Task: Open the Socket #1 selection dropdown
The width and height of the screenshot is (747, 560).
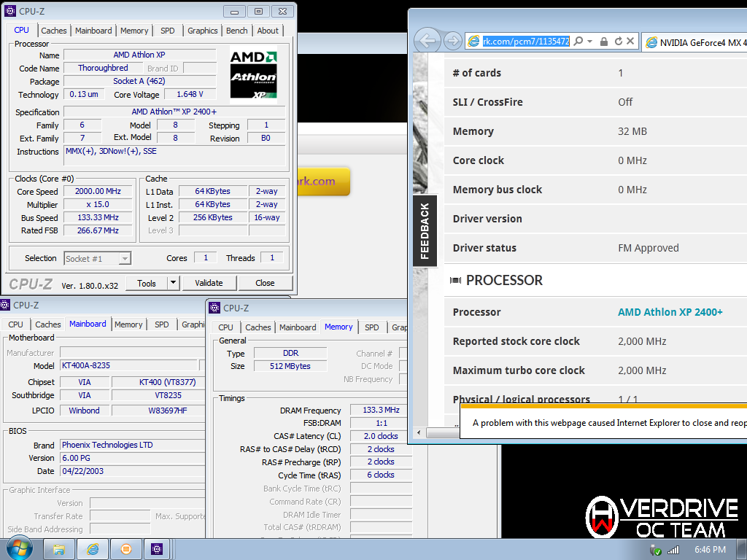Action: (124, 258)
